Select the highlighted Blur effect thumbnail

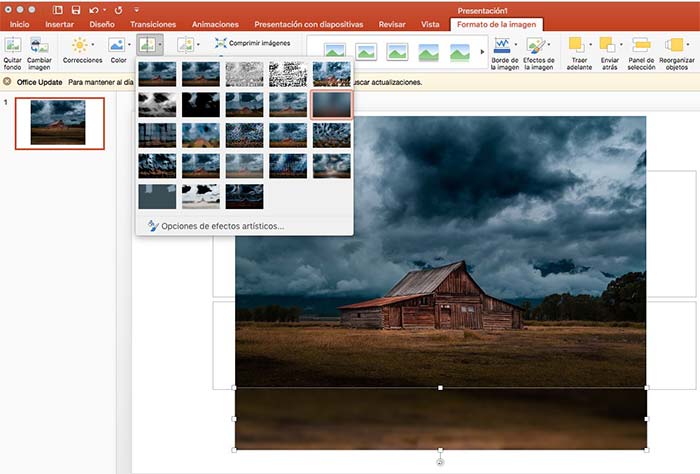331,104
